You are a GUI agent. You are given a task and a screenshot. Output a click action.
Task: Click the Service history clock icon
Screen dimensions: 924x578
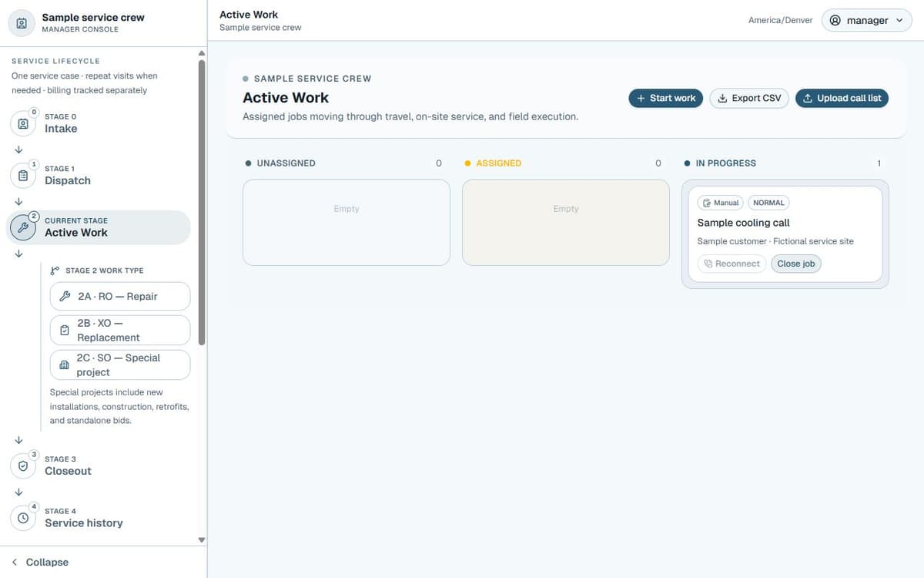[x=23, y=518]
